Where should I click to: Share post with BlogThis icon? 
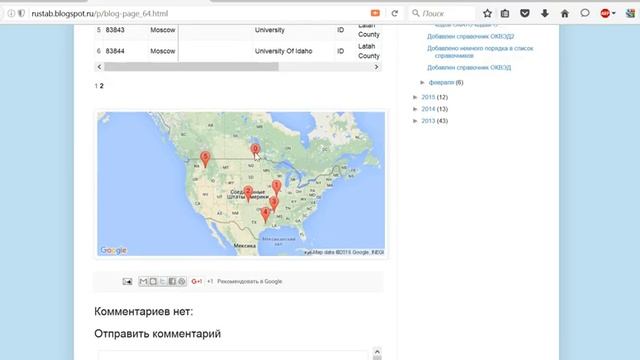tap(153, 281)
